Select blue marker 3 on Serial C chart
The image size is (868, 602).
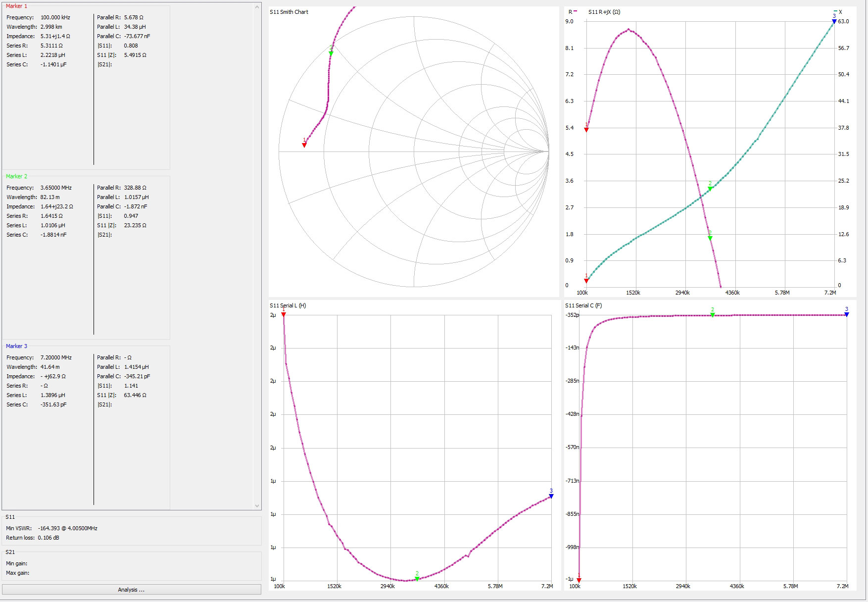[x=847, y=314]
